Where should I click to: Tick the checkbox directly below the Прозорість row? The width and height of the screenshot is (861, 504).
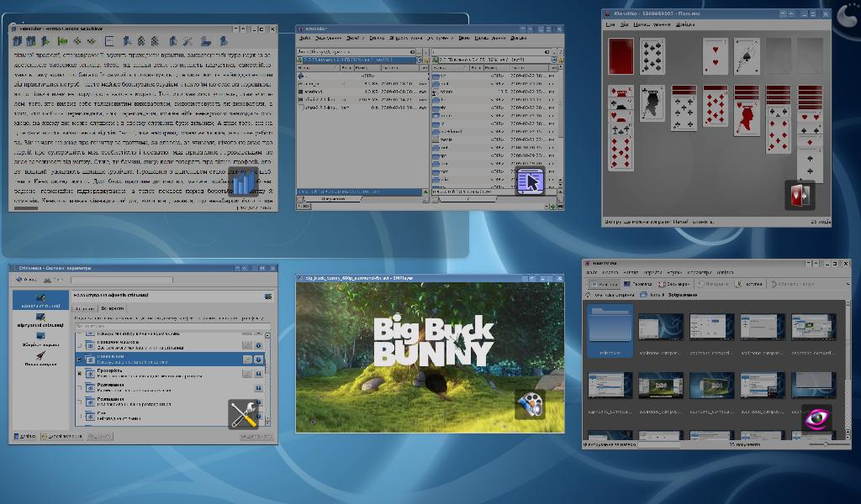(80, 388)
